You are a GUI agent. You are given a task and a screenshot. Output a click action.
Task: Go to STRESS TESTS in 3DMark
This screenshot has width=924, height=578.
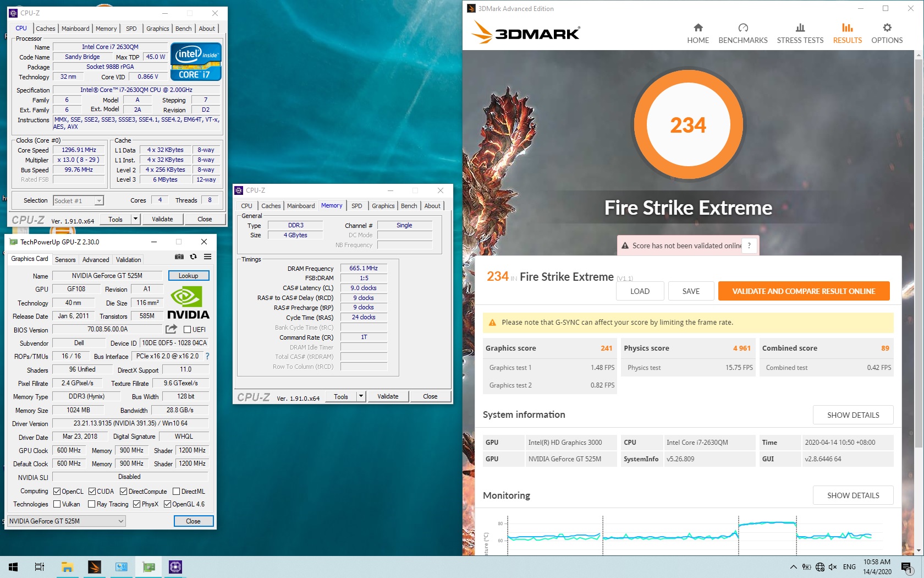(x=800, y=34)
